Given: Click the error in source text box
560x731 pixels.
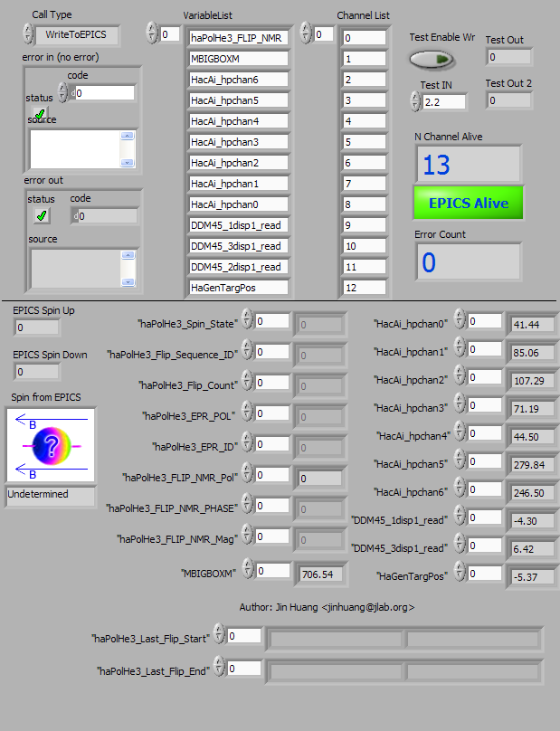Looking at the screenshot, I should (x=75, y=149).
